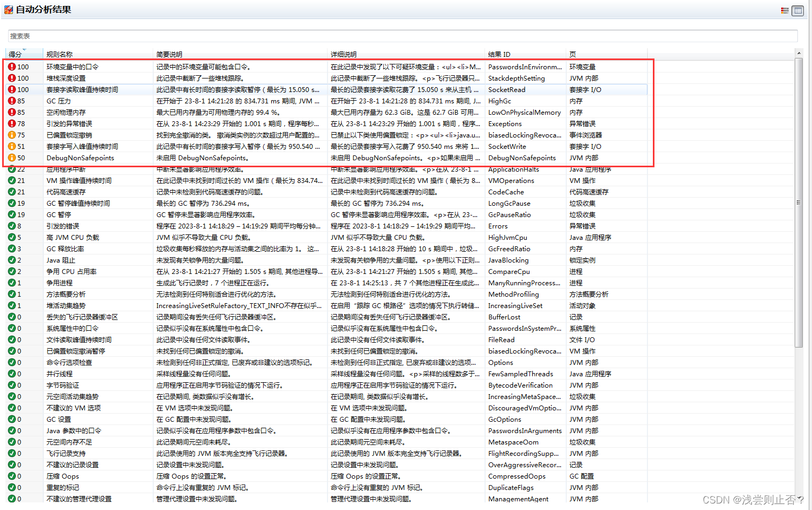This screenshot has height=510, width=812.
Task: Open the 环境变量 page link
Action: [583, 67]
